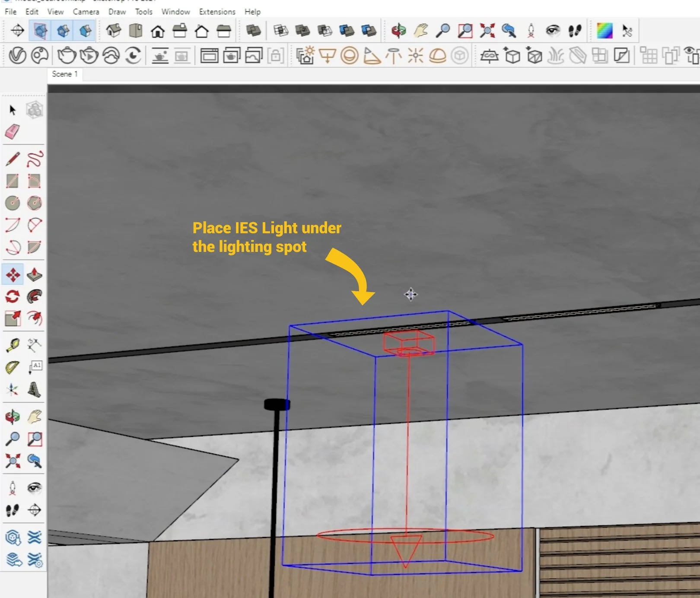Viewport: 700px width, 598px height.
Task: Open the Draw menu options
Action: tap(117, 12)
